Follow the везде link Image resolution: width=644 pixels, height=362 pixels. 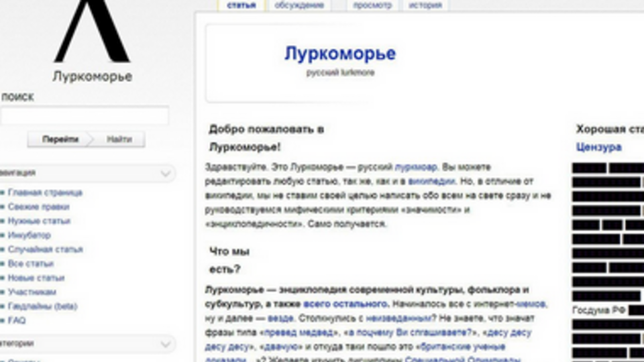(x=280, y=318)
